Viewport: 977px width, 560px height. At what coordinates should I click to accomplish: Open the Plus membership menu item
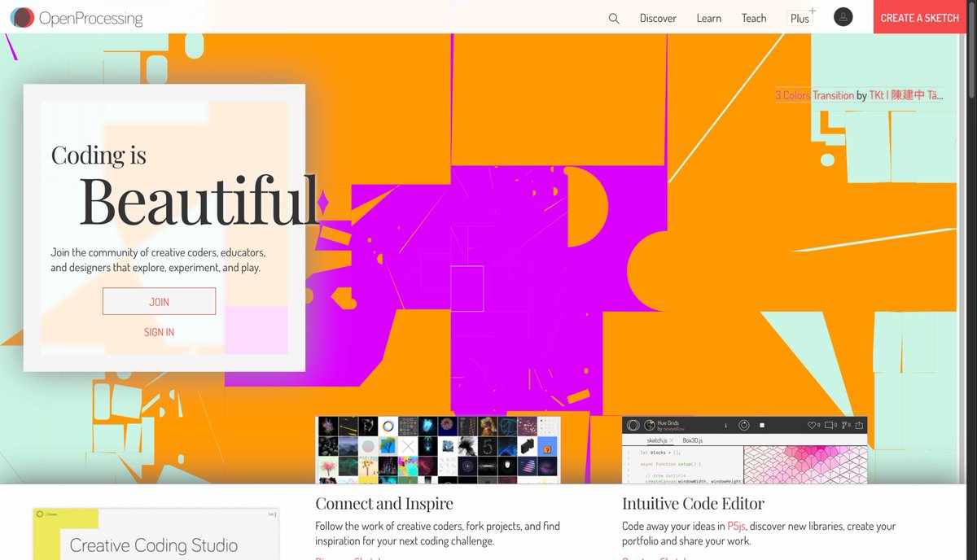802,17
